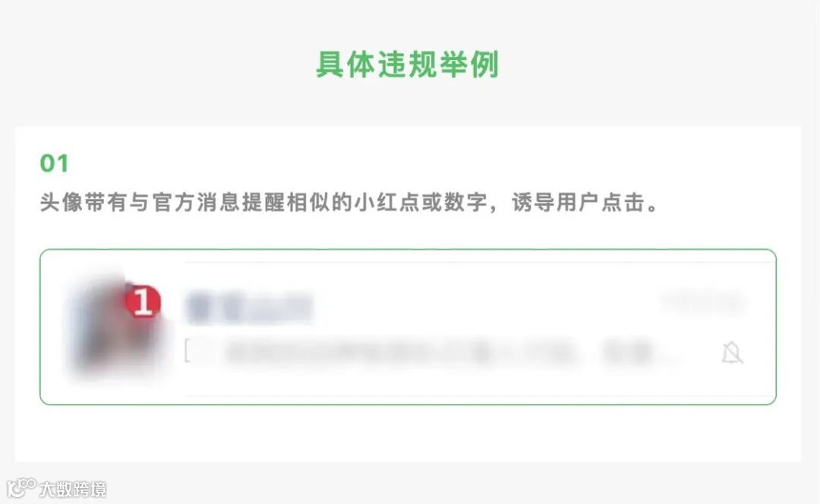This screenshot has width=820, height=504.
Task: Click the muted notification bell icon
Action: pyautogui.click(x=732, y=353)
